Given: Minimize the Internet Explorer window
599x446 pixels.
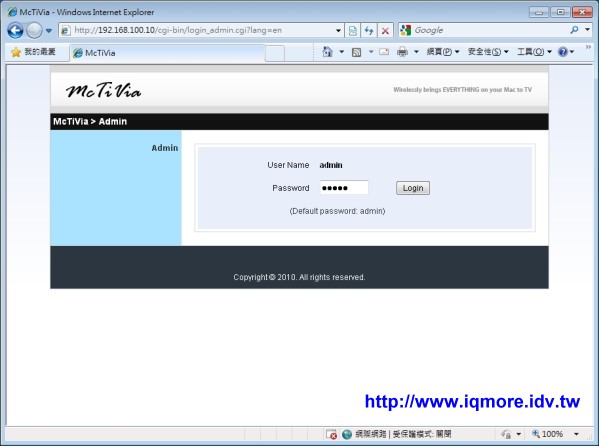Looking at the screenshot, I should tap(539, 12).
